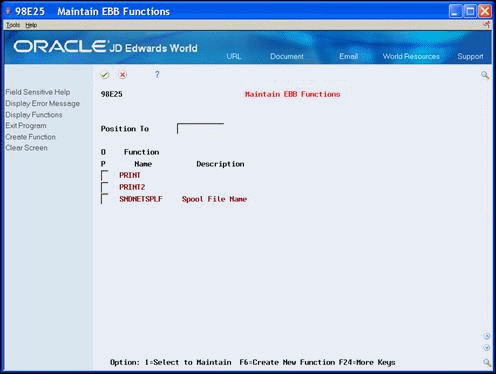Viewport: 496px width, 374px height.
Task: Select Display Error Message in sidebar
Action: pyautogui.click(x=43, y=103)
